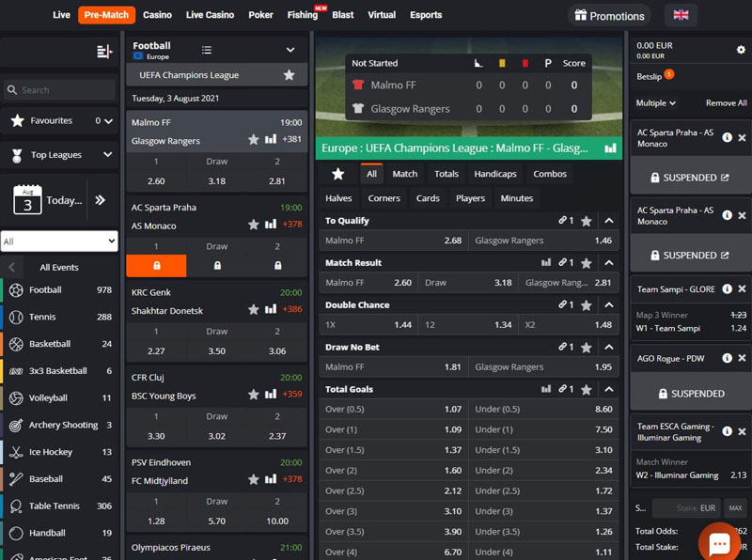The height and width of the screenshot is (560, 752).
Task: Favourite AC Sparta Praha vs AS Monaco
Action: [x=253, y=225]
